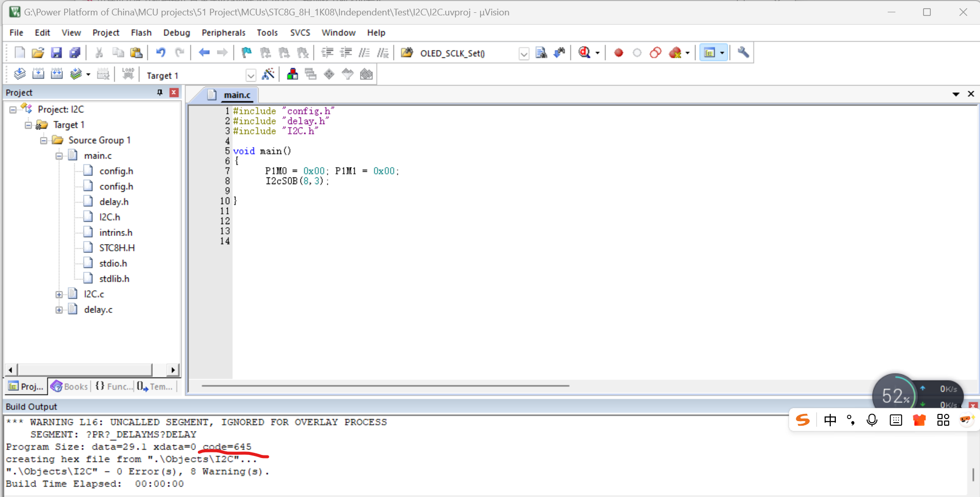Build the target files
Viewport: 980px width, 497px height.
click(x=38, y=74)
